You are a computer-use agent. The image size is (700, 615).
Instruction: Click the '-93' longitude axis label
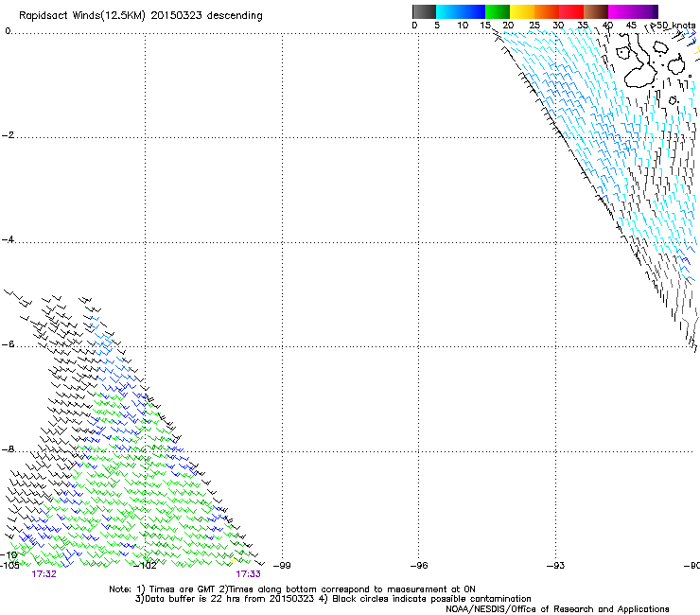(x=555, y=566)
